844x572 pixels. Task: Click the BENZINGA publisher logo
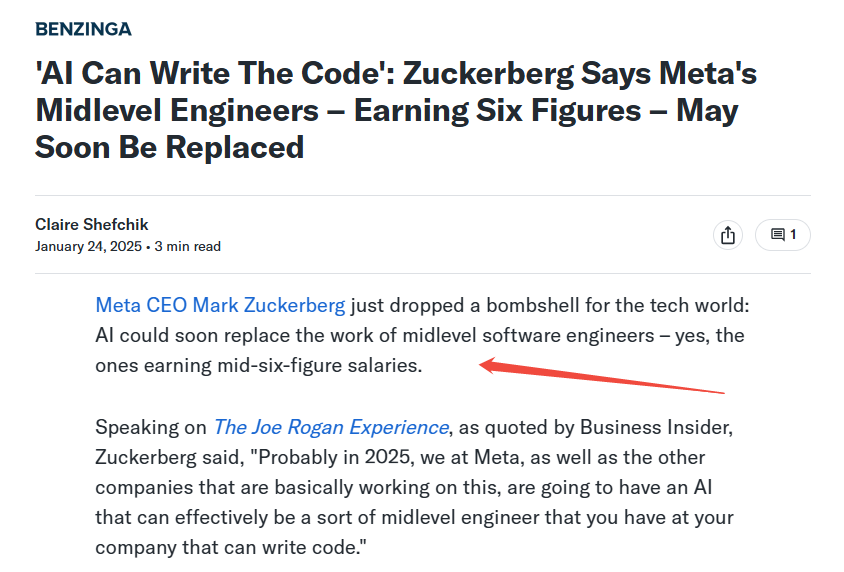click(83, 29)
